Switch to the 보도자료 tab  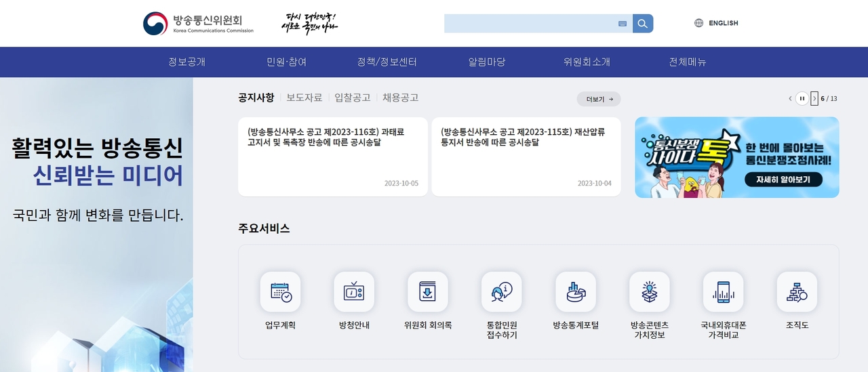pyautogui.click(x=304, y=98)
